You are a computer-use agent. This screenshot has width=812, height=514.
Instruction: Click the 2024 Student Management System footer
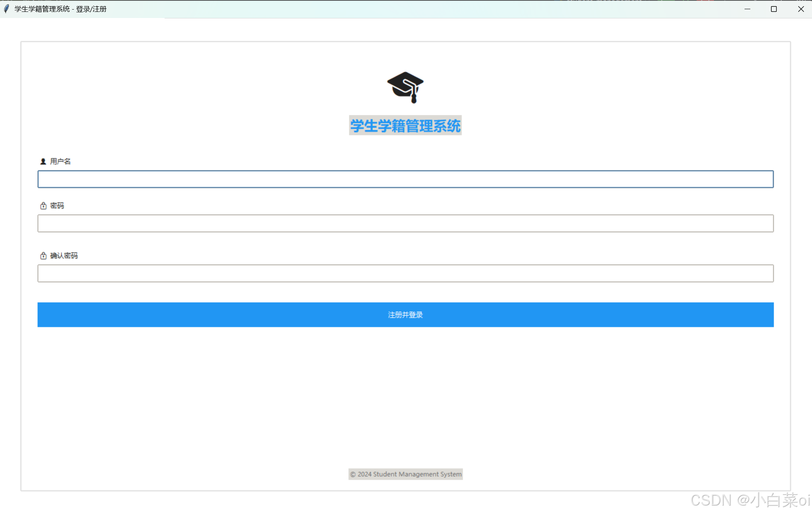coord(405,474)
